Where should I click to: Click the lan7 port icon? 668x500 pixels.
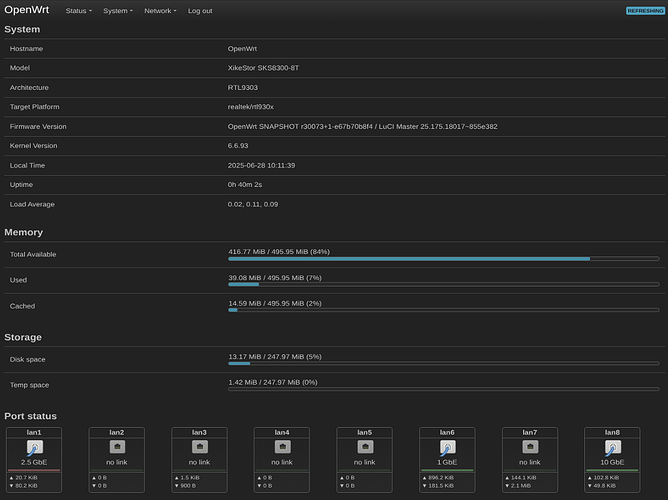point(529,446)
